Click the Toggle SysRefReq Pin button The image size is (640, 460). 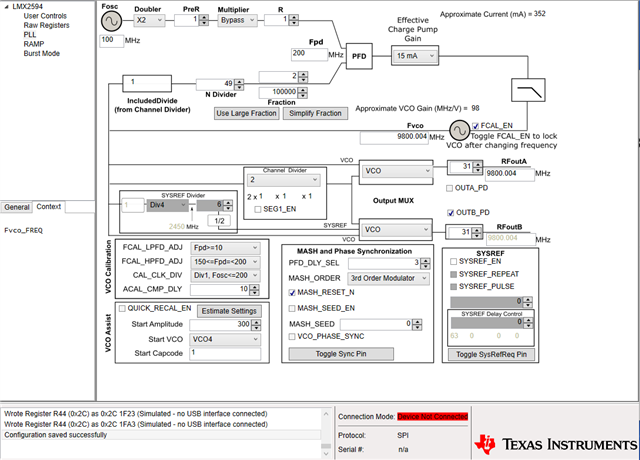[491, 354]
